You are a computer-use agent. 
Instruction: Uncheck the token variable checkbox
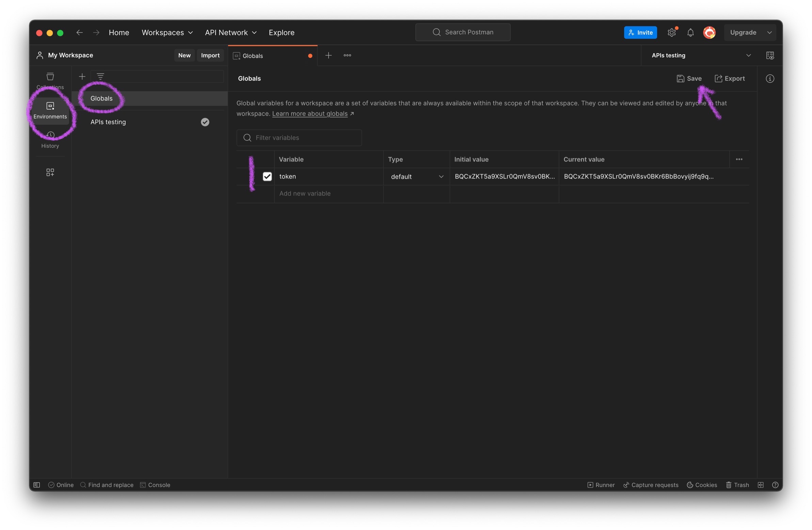pos(267,176)
